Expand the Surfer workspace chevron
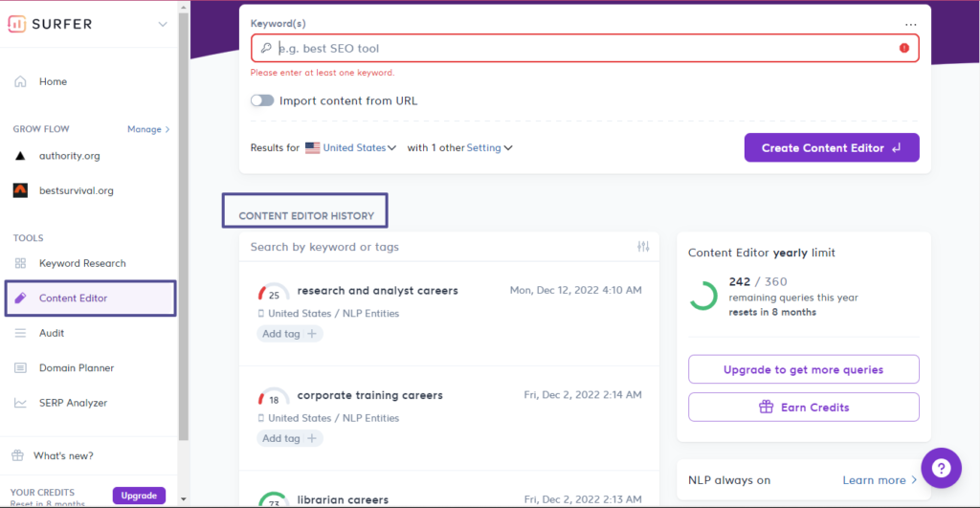980x508 pixels. click(x=163, y=24)
